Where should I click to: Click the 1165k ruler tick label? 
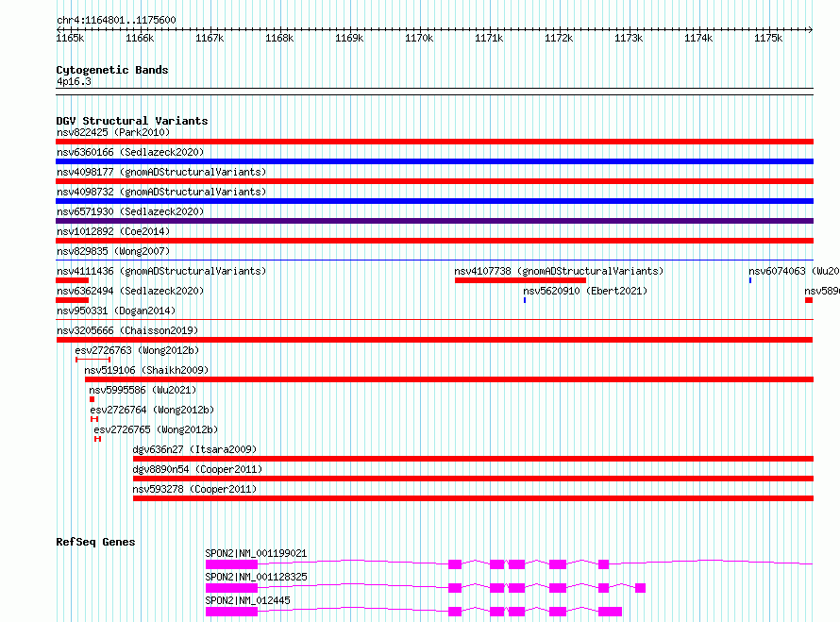(70, 38)
